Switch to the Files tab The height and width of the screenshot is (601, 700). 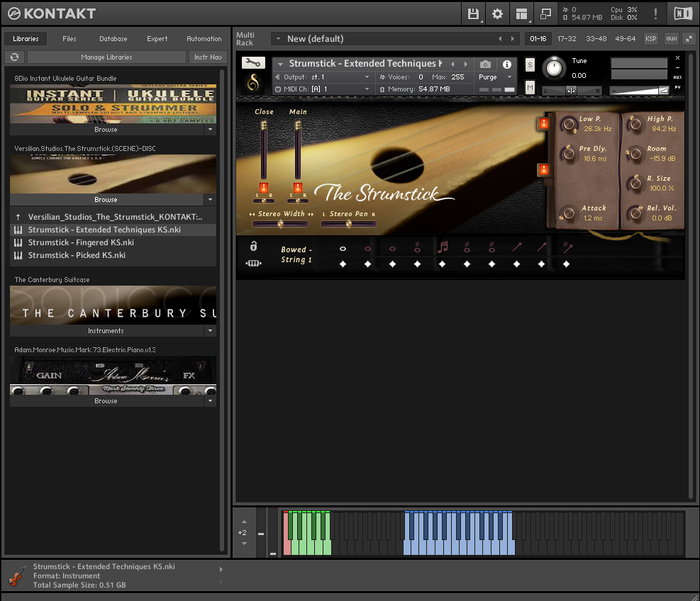click(70, 39)
